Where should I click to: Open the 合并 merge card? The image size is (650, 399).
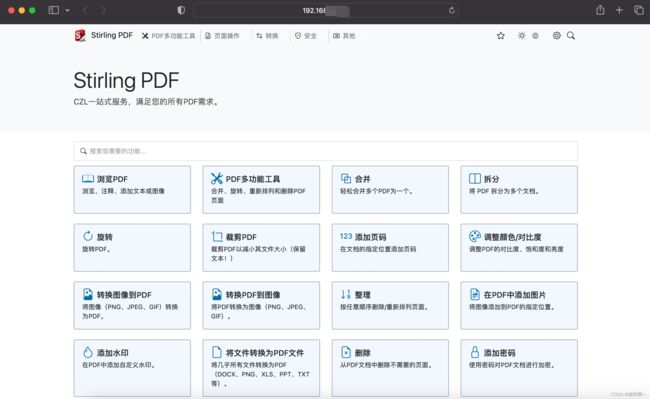(390, 190)
